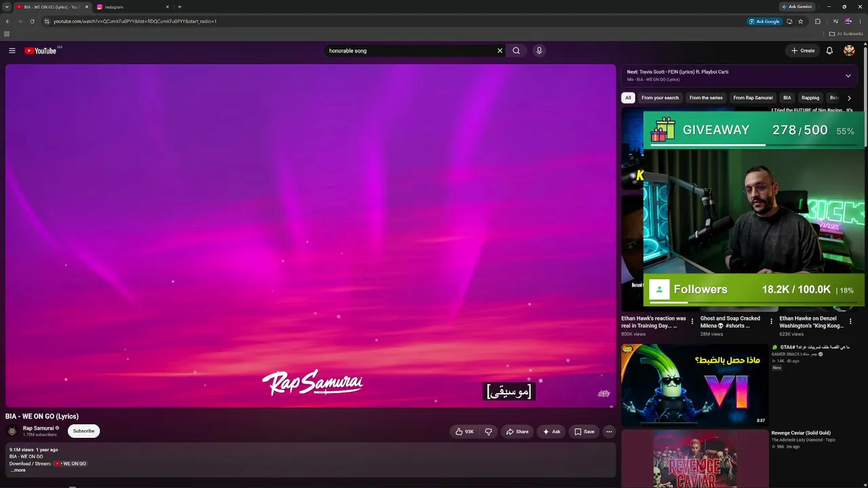Open options for Ethan Hawk's reaction short
Viewport: 868px width, 488px height.
692,322
